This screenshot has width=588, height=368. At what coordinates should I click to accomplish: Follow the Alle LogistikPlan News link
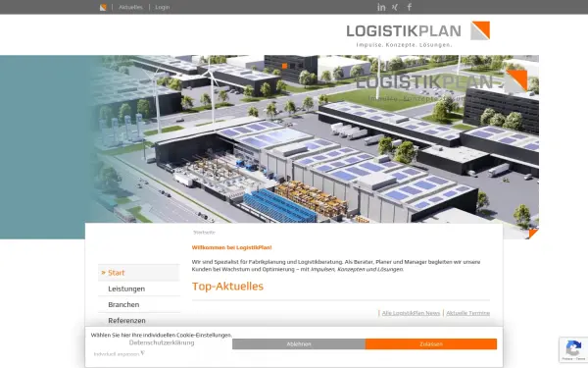click(411, 313)
